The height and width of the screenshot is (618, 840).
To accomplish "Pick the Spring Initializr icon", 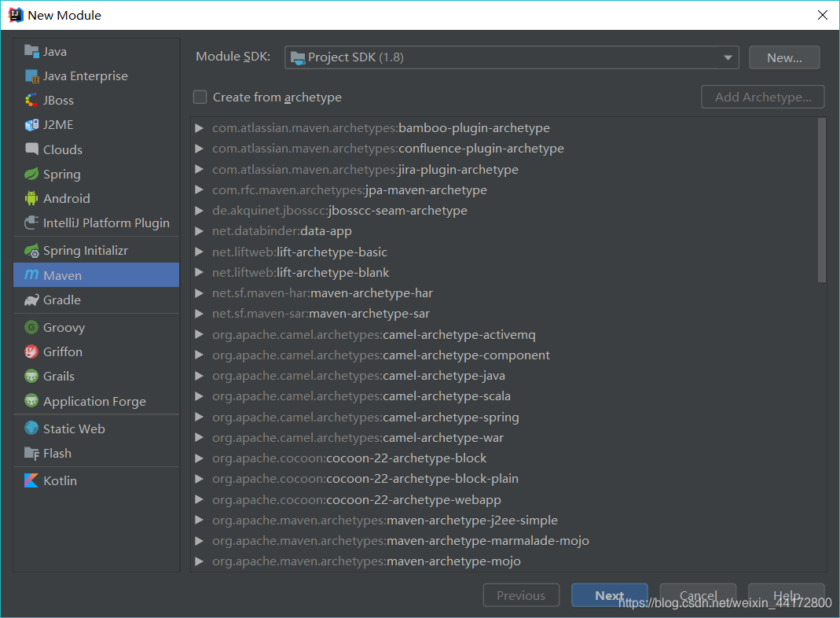I will [31, 250].
